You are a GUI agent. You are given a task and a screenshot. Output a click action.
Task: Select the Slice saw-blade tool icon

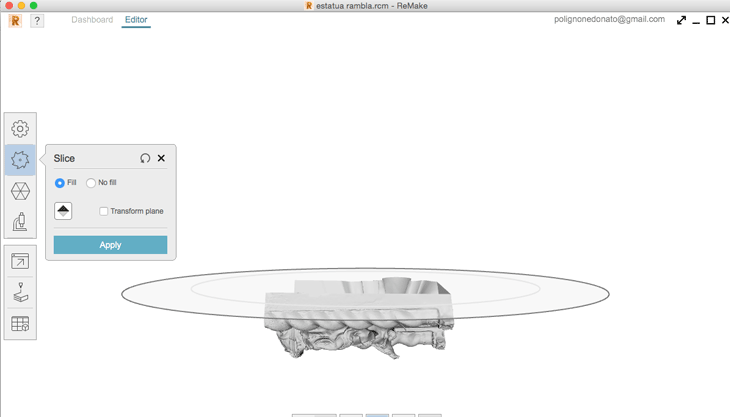[20, 160]
